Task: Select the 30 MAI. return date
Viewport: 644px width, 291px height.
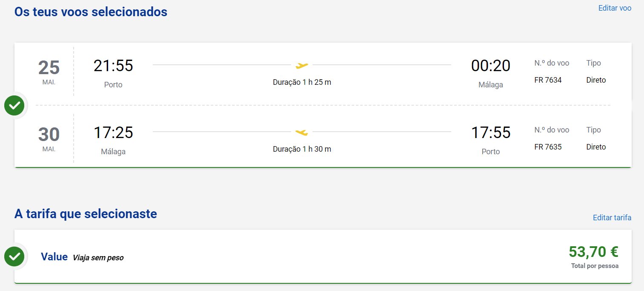Action: click(49, 138)
